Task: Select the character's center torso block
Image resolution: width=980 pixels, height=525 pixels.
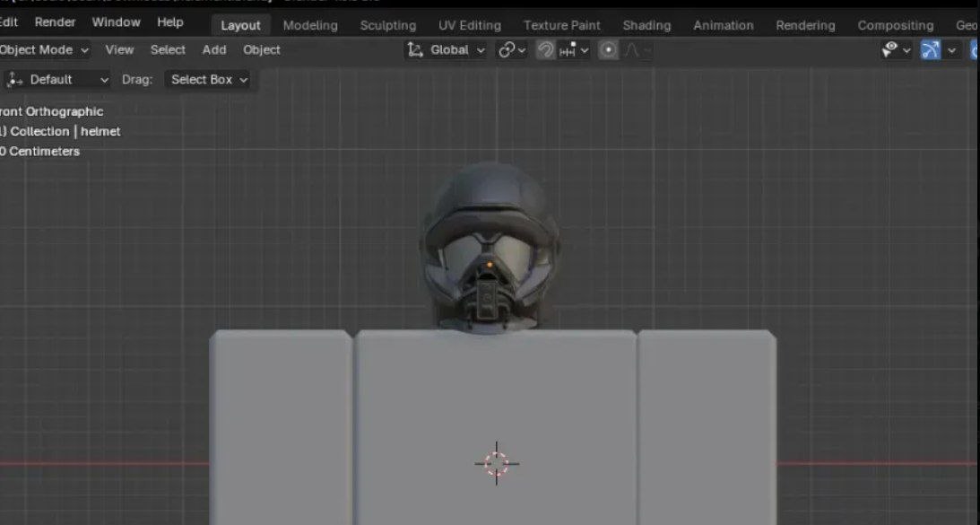Action: coord(496,427)
